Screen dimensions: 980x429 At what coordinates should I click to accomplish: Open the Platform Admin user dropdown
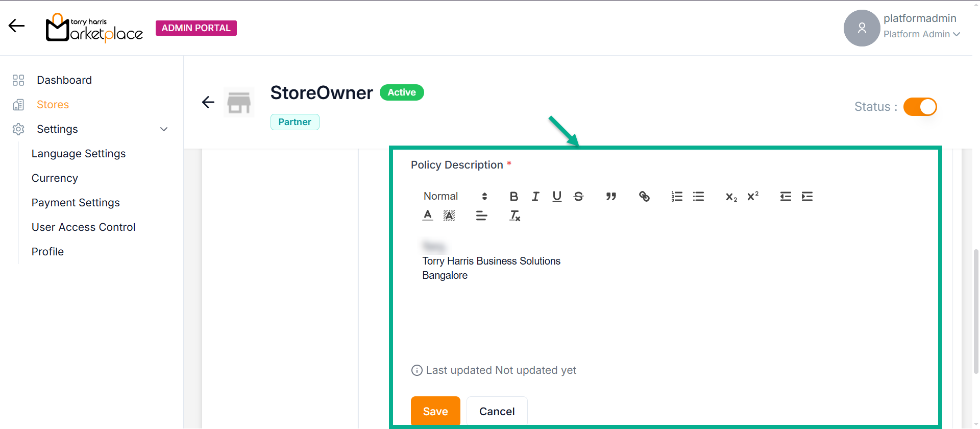pyautogui.click(x=922, y=34)
